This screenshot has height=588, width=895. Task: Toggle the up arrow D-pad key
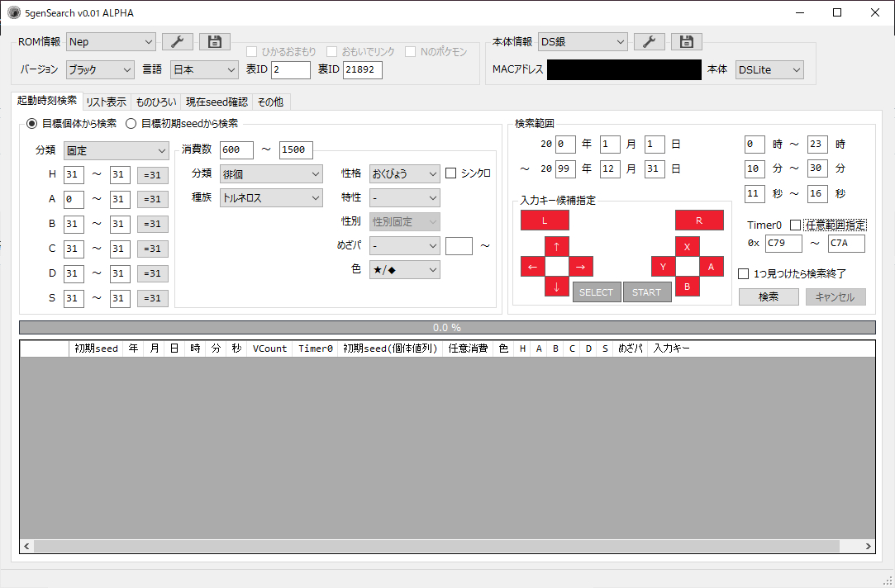pos(556,246)
